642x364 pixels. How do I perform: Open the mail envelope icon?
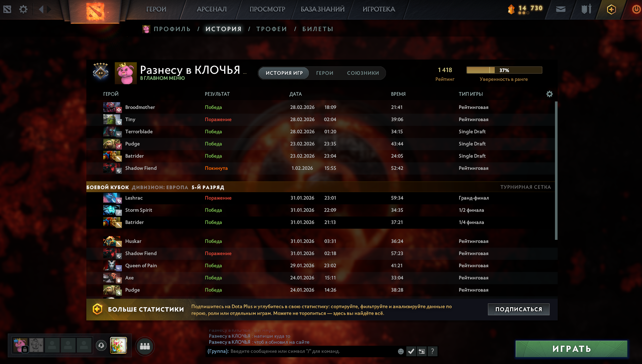click(561, 9)
